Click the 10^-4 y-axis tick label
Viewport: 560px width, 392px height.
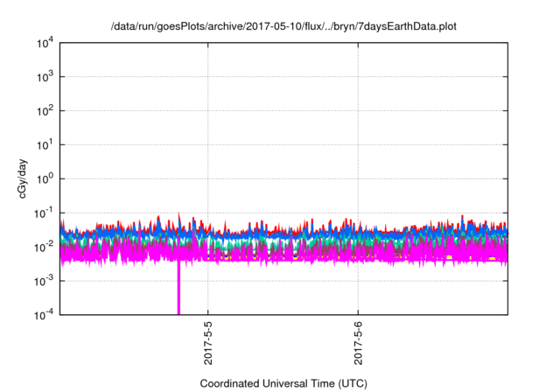point(44,314)
